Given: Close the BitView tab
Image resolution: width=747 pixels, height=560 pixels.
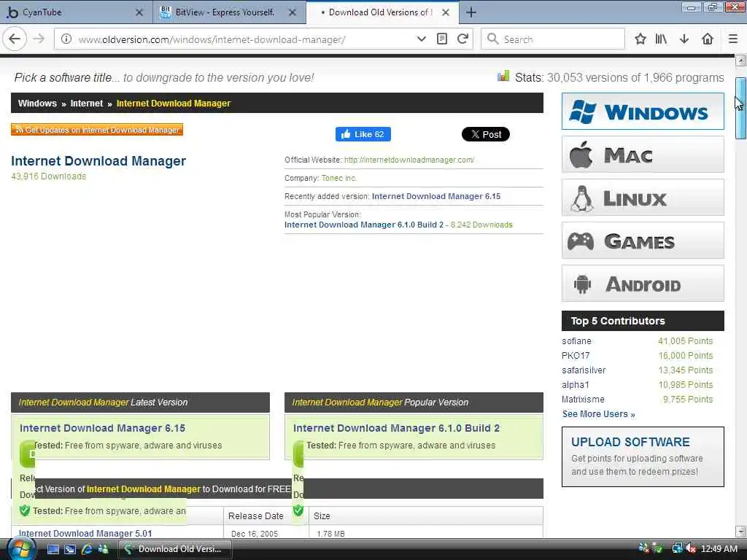Looking at the screenshot, I should (293, 12).
